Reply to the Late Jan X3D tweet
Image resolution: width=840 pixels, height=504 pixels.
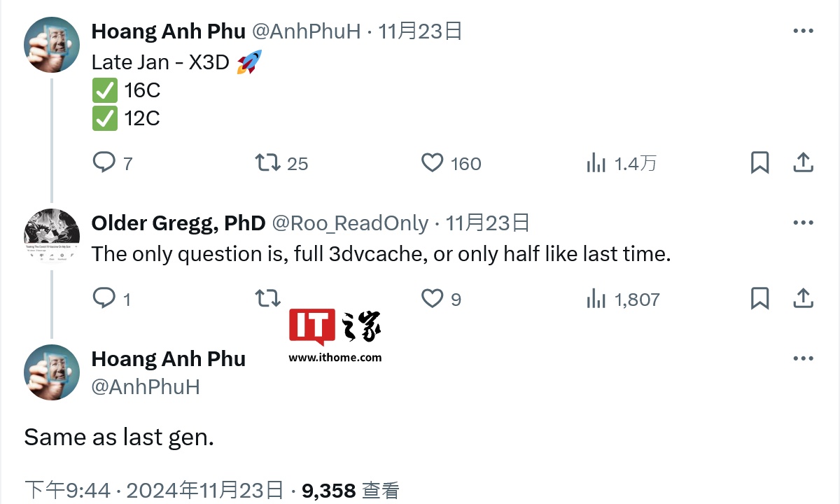tap(104, 163)
